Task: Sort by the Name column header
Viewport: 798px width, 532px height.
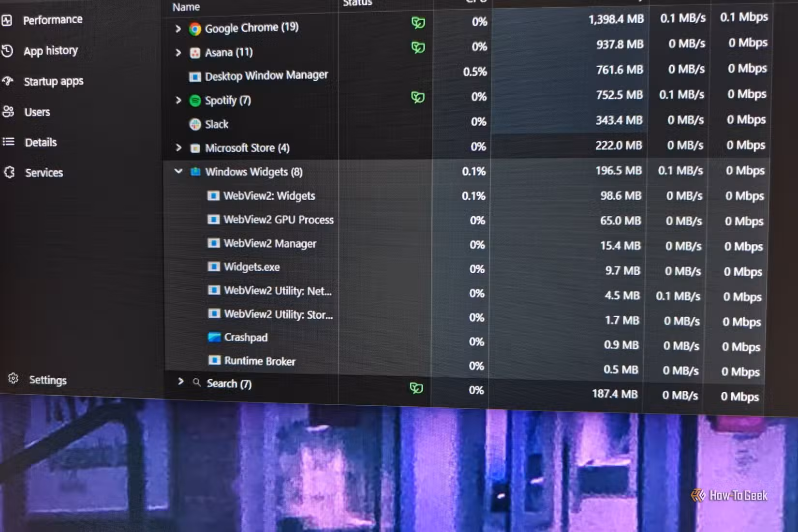Action: click(186, 7)
